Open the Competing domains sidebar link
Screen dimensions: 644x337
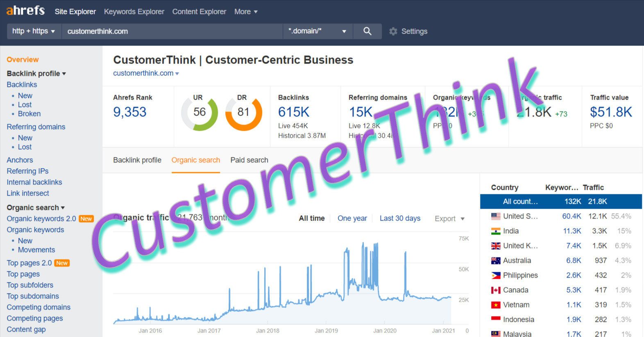[39, 307]
